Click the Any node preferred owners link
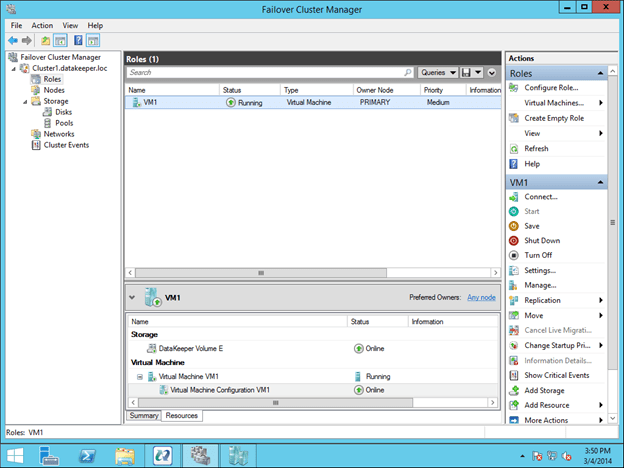This screenshot has height=468, width=624. pyautogui.click(x=481, y=297)
